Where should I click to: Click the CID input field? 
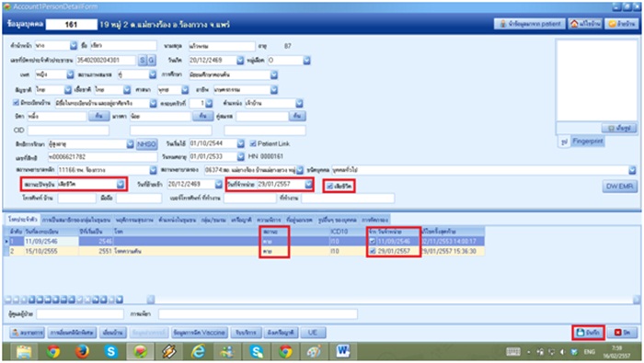(68, 130)
